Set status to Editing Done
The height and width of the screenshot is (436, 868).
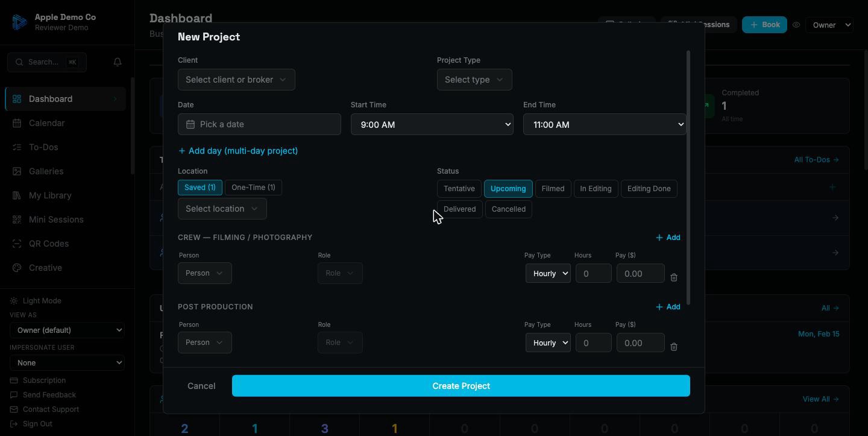click(649, 189)
